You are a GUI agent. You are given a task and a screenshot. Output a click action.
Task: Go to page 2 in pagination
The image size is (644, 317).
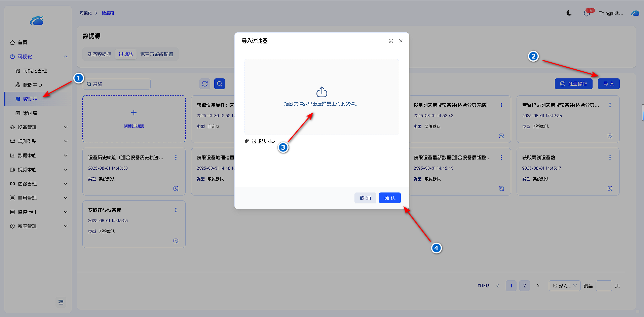click(524, 286)
